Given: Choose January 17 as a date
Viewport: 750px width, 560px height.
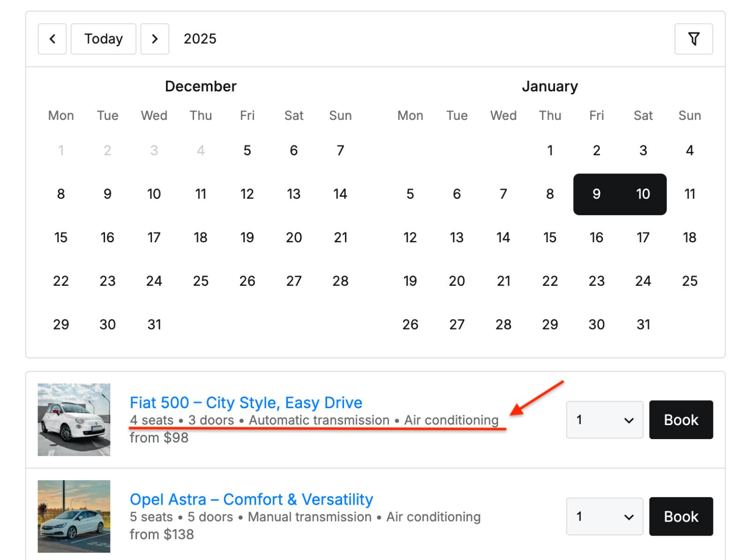Looking at the screenshot, I should [x=643, y=238].
